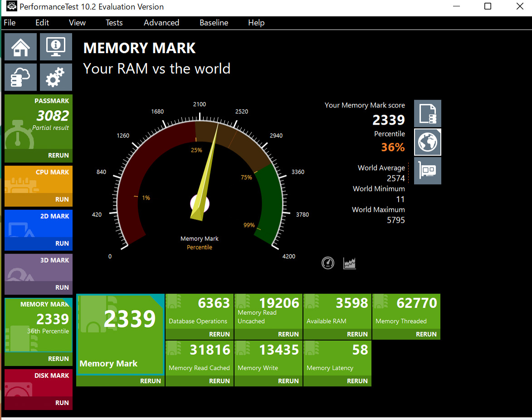Rerun the Memory Mark sidebar test

(x=39, y=359)
